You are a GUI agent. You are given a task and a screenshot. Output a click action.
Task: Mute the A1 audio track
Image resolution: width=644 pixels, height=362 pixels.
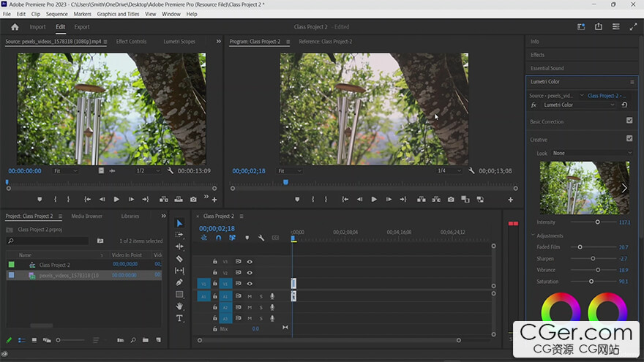(250, 296)
